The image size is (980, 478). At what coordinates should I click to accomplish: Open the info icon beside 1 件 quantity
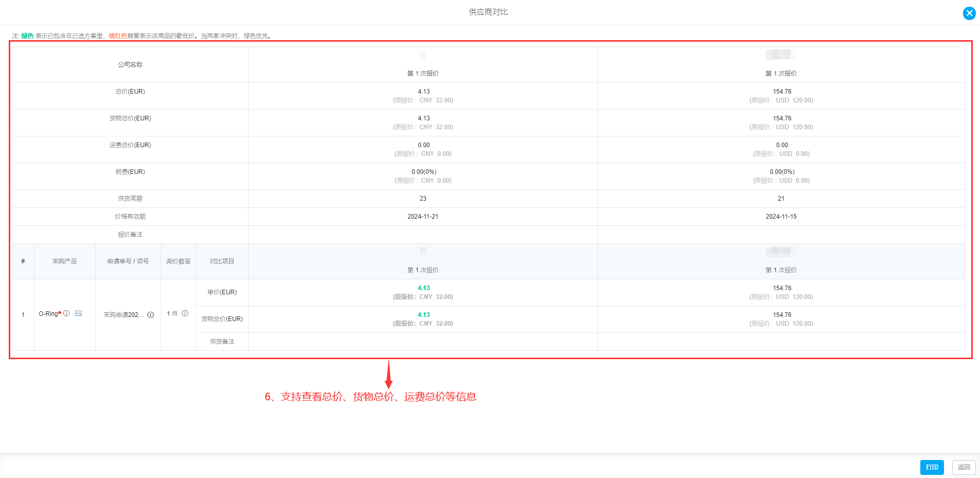tap(185, 313)
